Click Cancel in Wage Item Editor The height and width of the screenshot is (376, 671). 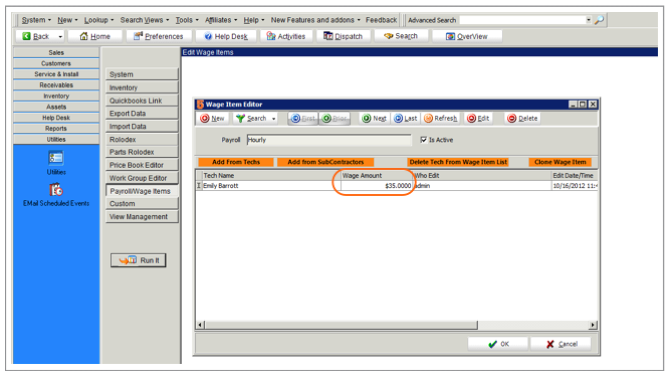(x=562, y=344)
